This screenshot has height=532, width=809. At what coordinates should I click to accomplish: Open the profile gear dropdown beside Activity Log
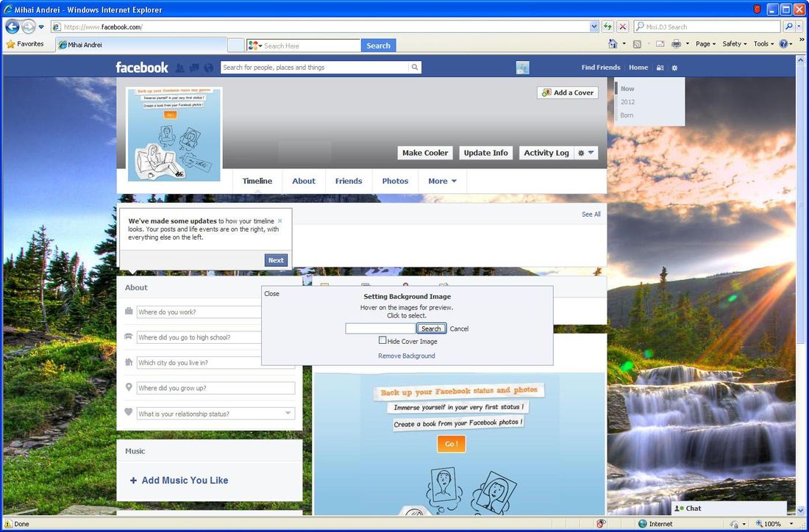click(x=586, y=153)
